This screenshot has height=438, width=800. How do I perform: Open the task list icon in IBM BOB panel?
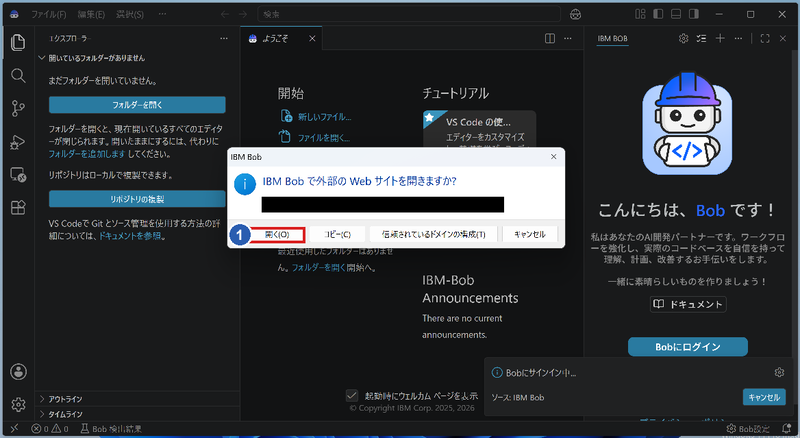pos(702,38)
